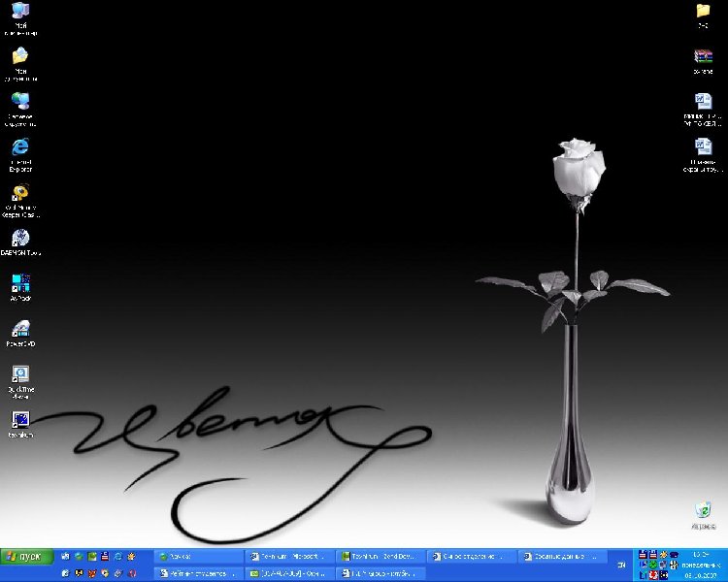Click the telephone-shaped tray icon
728x582 pixels.
tap(674, 555)
